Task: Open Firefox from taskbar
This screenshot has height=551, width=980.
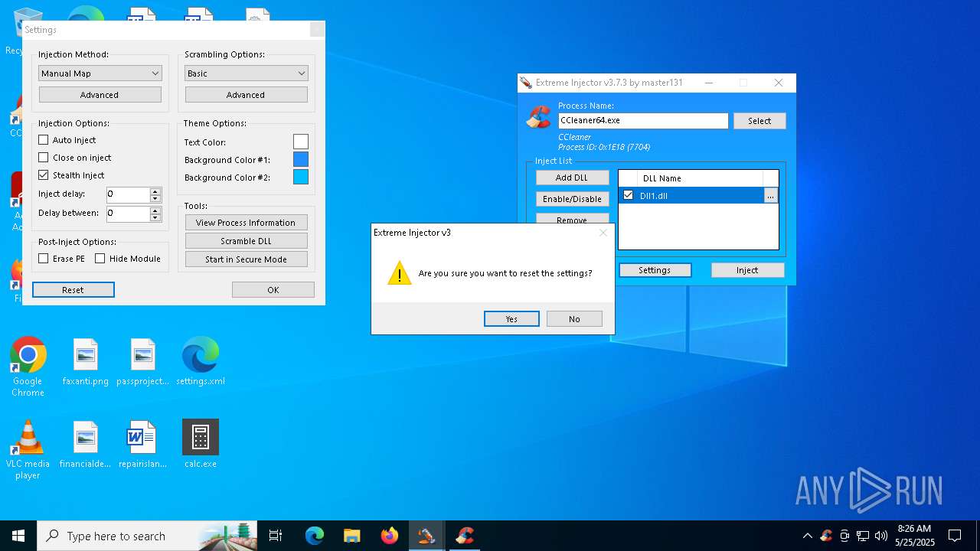Action: [x=390, y=536]
